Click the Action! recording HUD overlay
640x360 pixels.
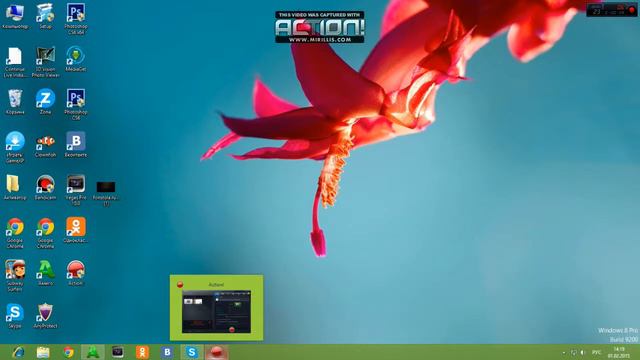[x=611, y=10]
